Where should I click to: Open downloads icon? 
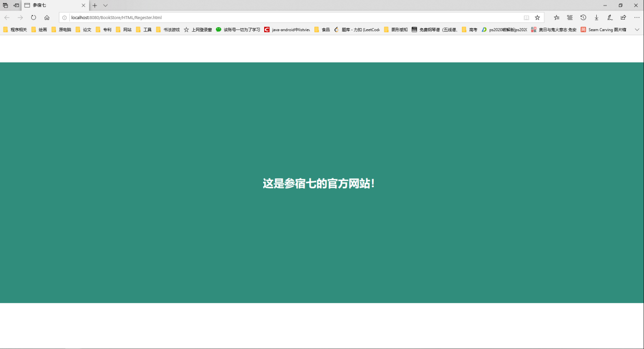pos(597,18)
